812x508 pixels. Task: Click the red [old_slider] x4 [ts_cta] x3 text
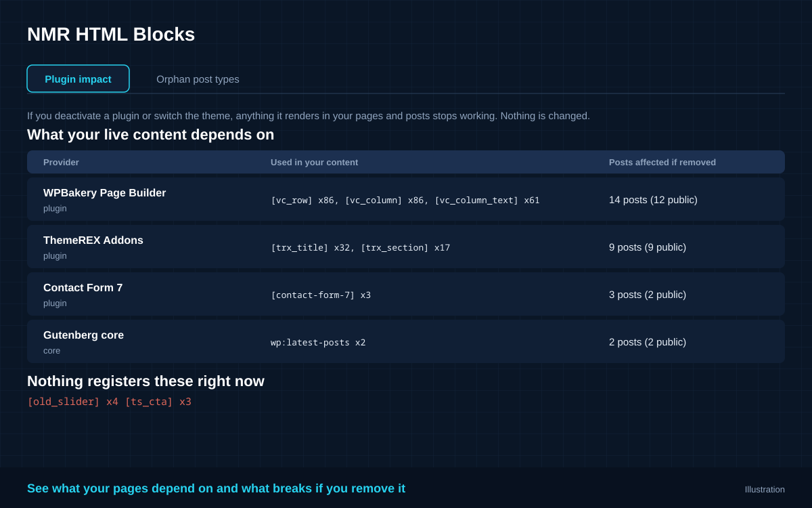point(109,402)
